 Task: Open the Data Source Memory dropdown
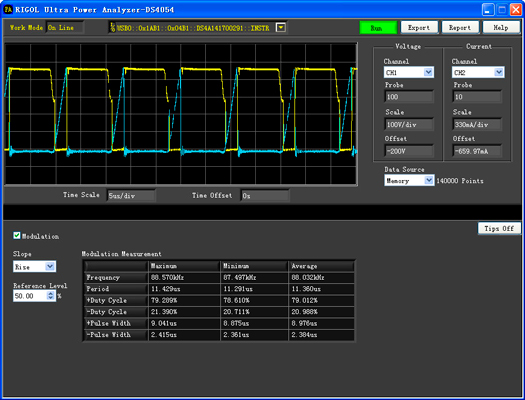pyautogui.click(x=429, y=180)
